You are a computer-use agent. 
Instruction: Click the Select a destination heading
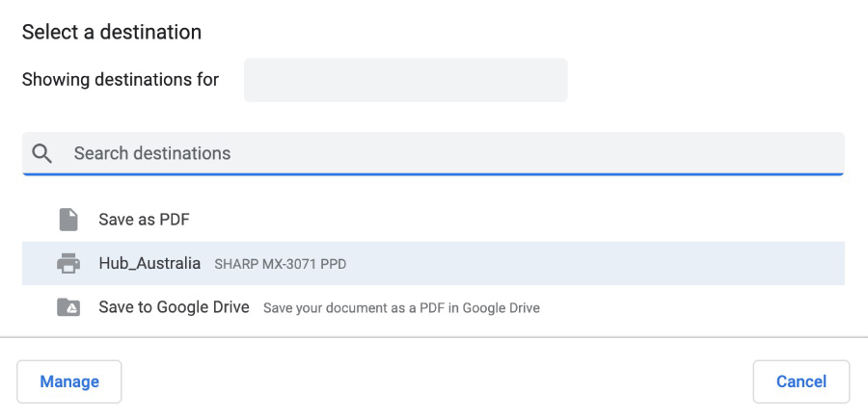coord(112,32)
